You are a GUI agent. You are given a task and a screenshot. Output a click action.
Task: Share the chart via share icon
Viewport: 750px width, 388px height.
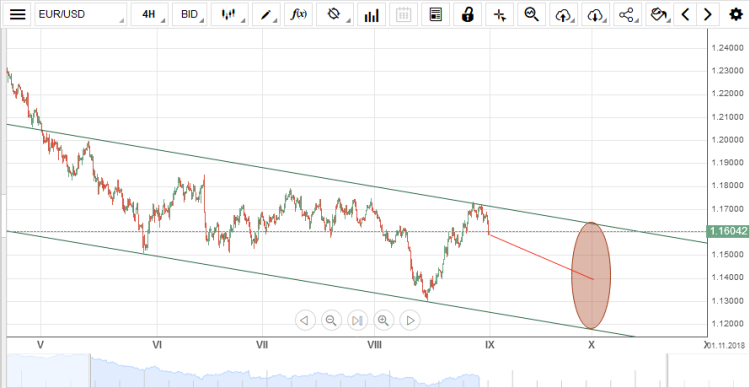627,14
